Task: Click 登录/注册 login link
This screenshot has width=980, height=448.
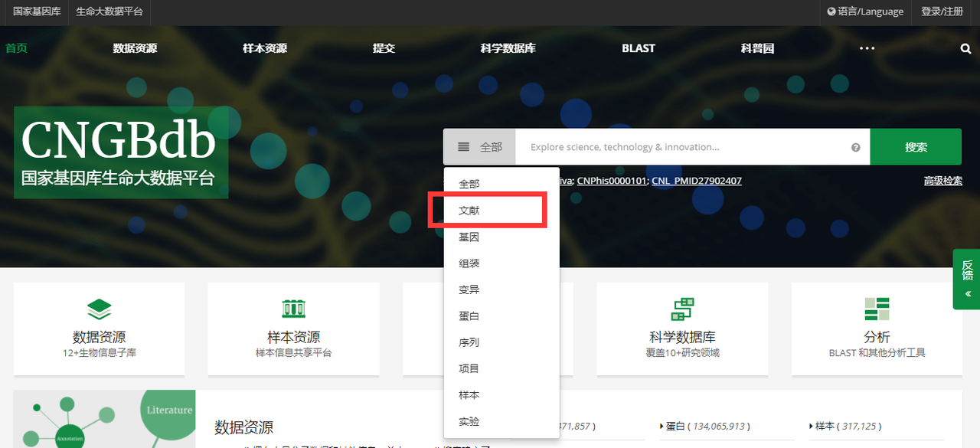Action: (x=942, y=11)
